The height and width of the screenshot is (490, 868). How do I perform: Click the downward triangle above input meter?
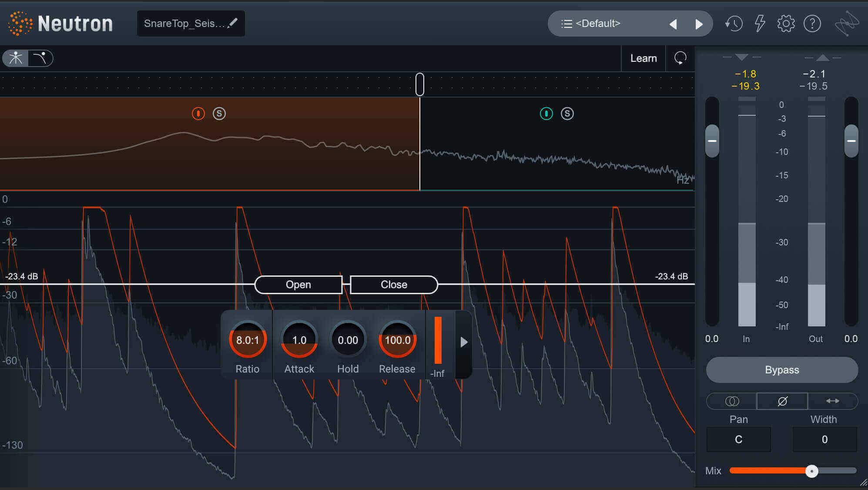pyautogui.click(x=742, y=57)
